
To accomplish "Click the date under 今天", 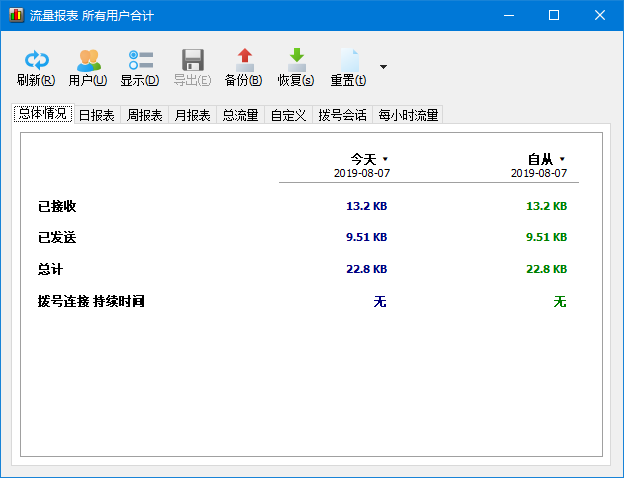I will coord(362,173).
